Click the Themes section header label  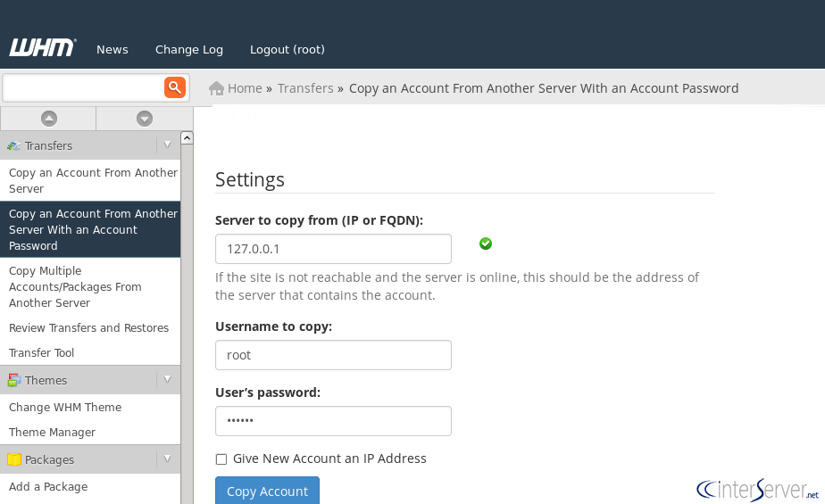coord(46,380)
